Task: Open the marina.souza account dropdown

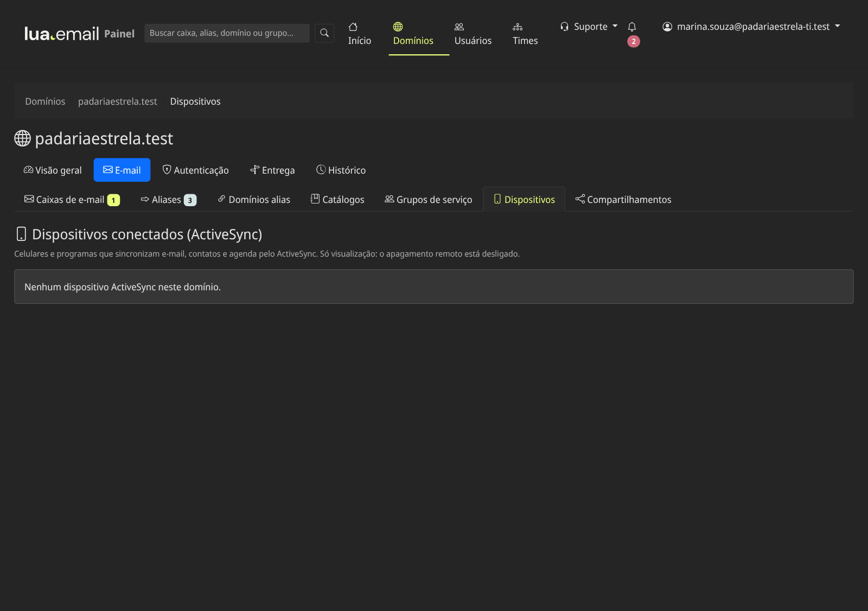Action: (751, 27)
